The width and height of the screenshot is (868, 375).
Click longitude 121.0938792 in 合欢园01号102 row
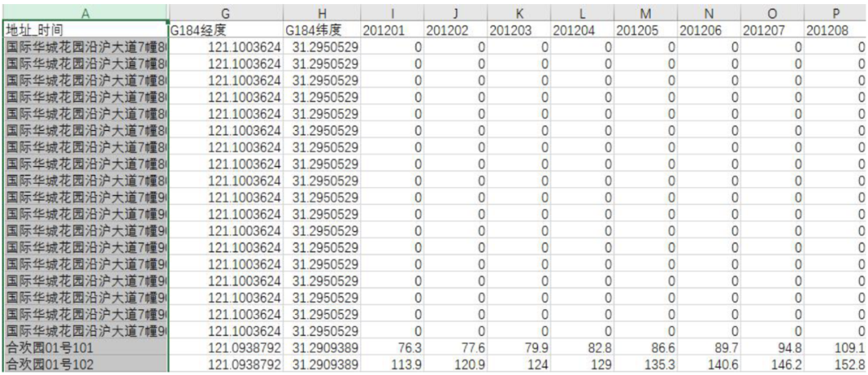coord(225,365)
